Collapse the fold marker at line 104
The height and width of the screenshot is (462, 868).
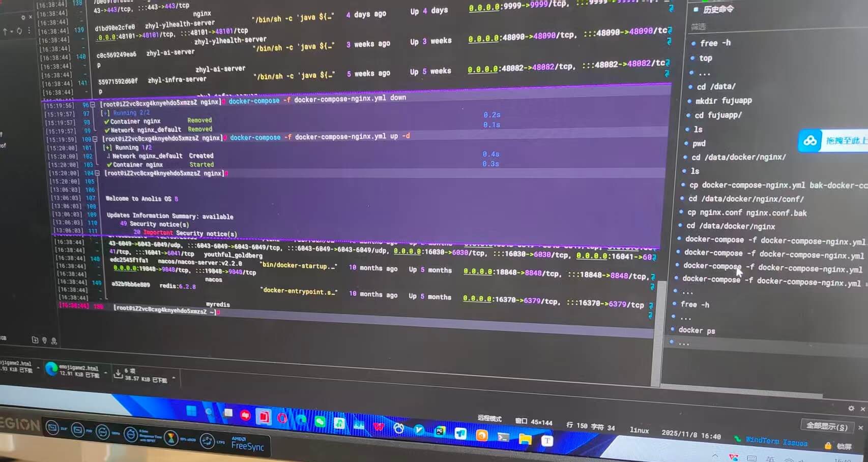point(97,173)
